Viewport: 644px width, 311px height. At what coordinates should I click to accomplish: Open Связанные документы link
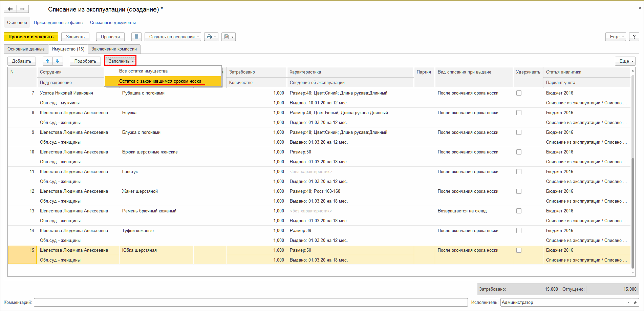(x=113, y=23)
